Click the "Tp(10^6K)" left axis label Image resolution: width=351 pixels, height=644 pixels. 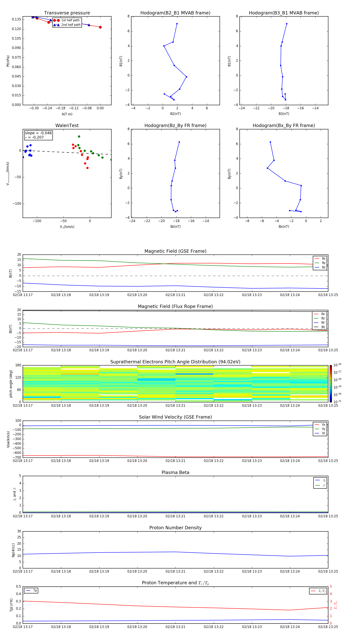tap(11, 605)
